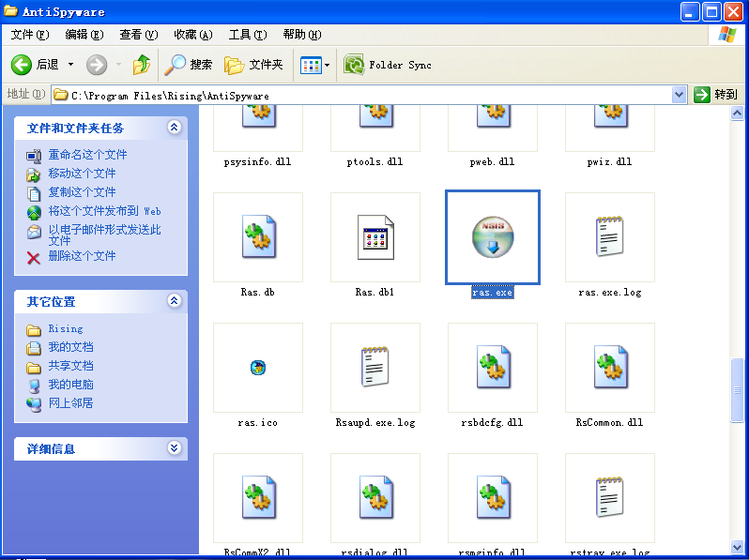Open the 文件(F) menu
This screenshot has height=560, width=749.
pyautogui.click(x=30, y=35)
